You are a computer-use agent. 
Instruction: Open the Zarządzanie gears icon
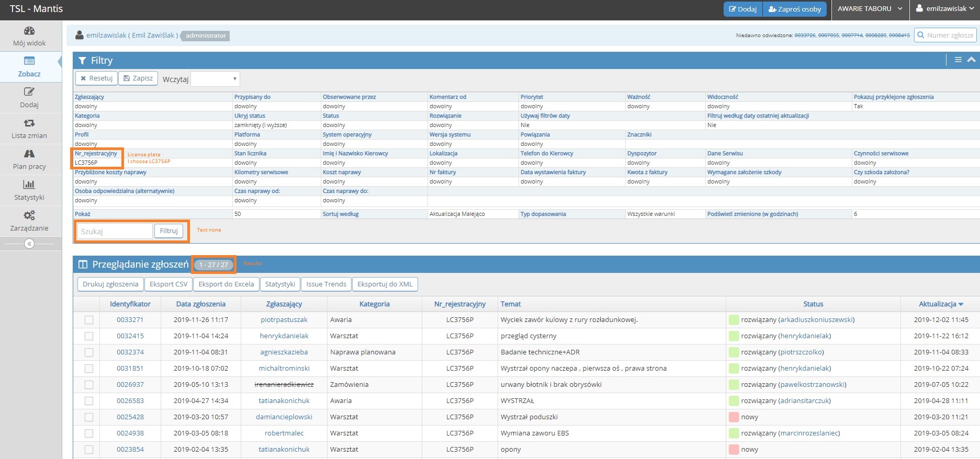point(29,215)
